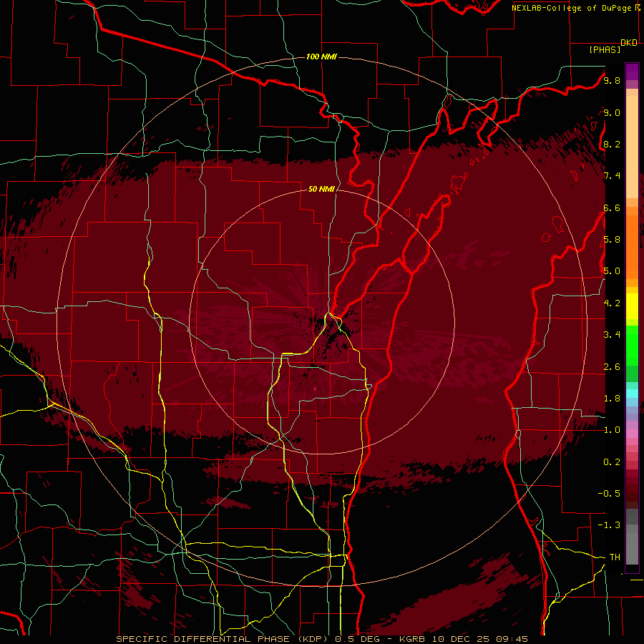
Task: Click the 9.8 value on the scale
Action: click(612, 80)
